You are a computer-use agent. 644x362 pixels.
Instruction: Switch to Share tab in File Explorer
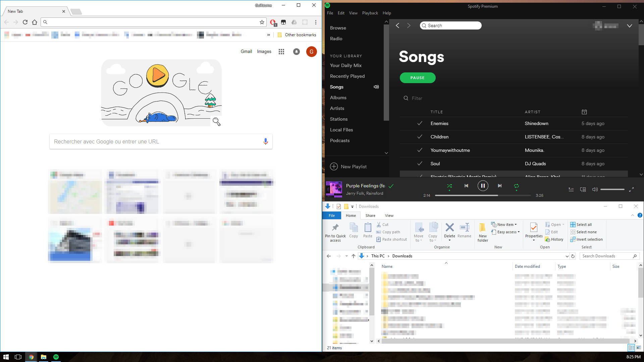point(370,216)
